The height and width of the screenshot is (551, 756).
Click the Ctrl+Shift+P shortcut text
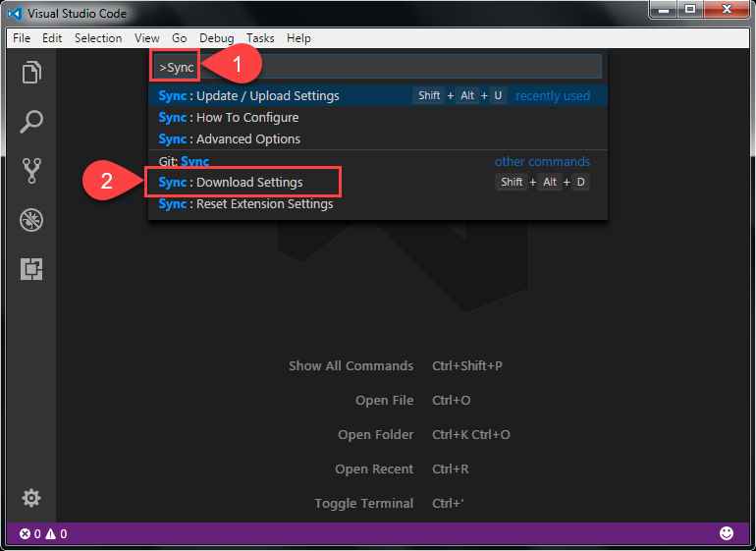coord(467,365)
